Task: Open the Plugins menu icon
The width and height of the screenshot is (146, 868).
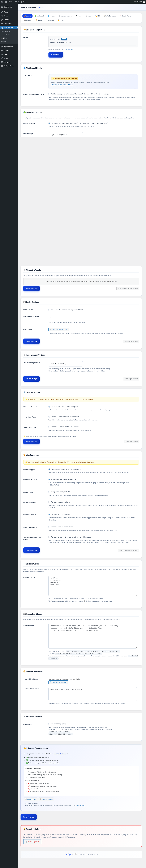Action: [x=2, y=51]
